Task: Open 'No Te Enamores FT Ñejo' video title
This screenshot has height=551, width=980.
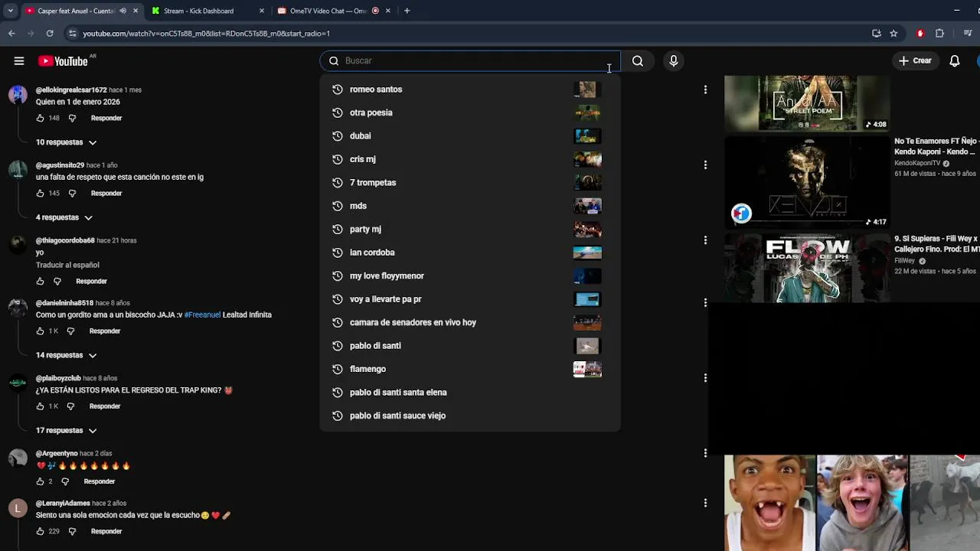Action: [937, 146]
